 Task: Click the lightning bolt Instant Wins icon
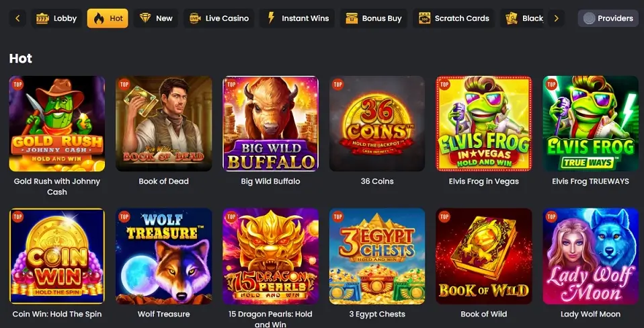click(x=271, y=18)
